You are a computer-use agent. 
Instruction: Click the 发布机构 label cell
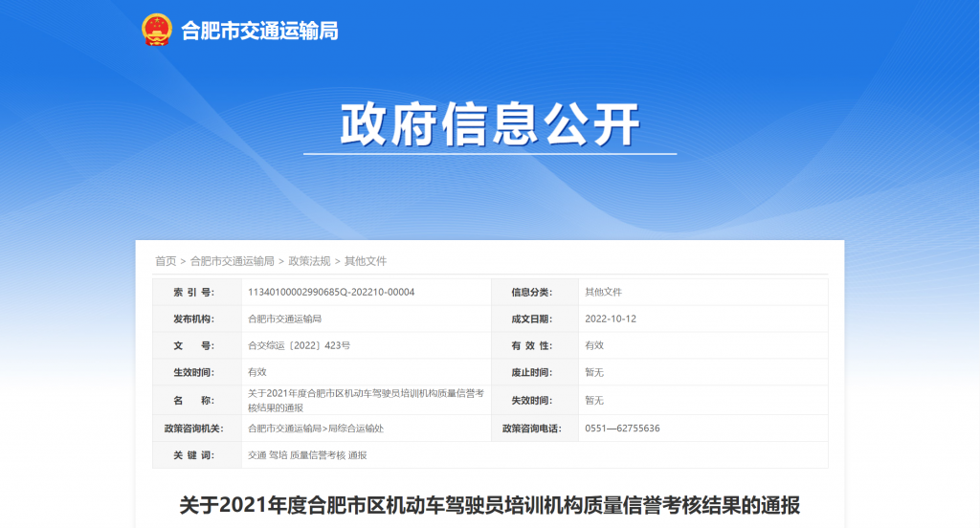pos(197,319)
